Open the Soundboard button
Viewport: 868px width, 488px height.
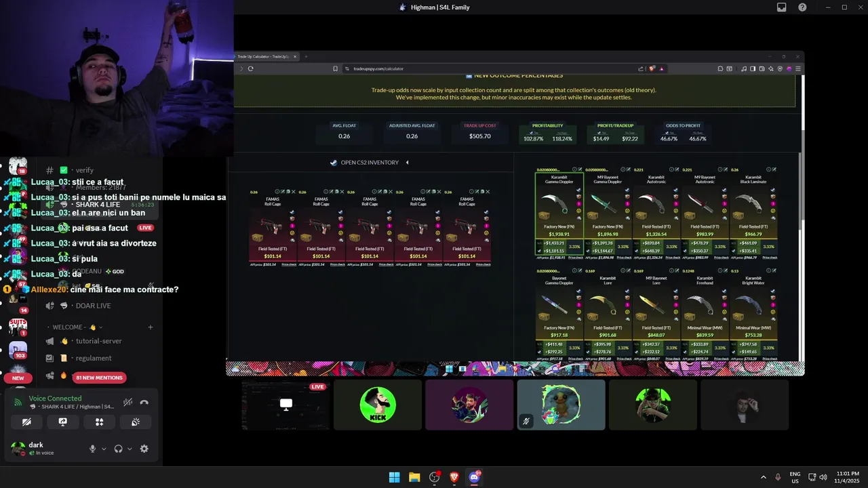click(136, 422)
